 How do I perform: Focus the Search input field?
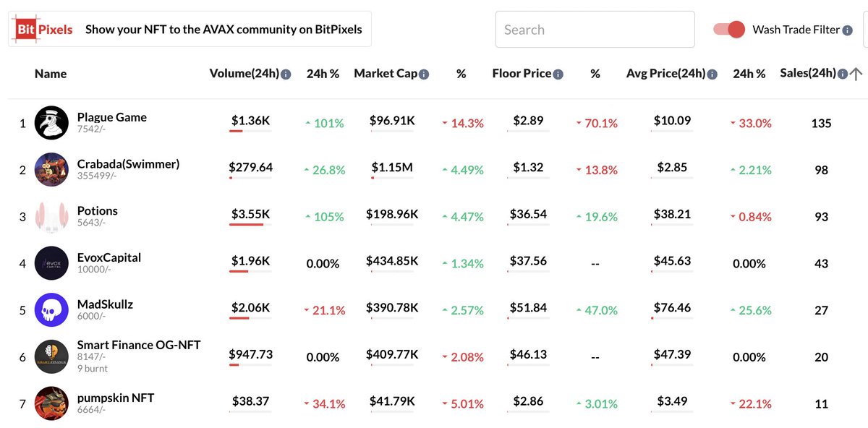(x=595, y=30)
